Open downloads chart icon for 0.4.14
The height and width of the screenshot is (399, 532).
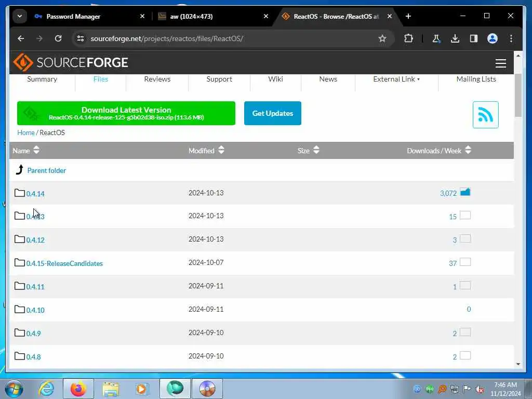465,192
